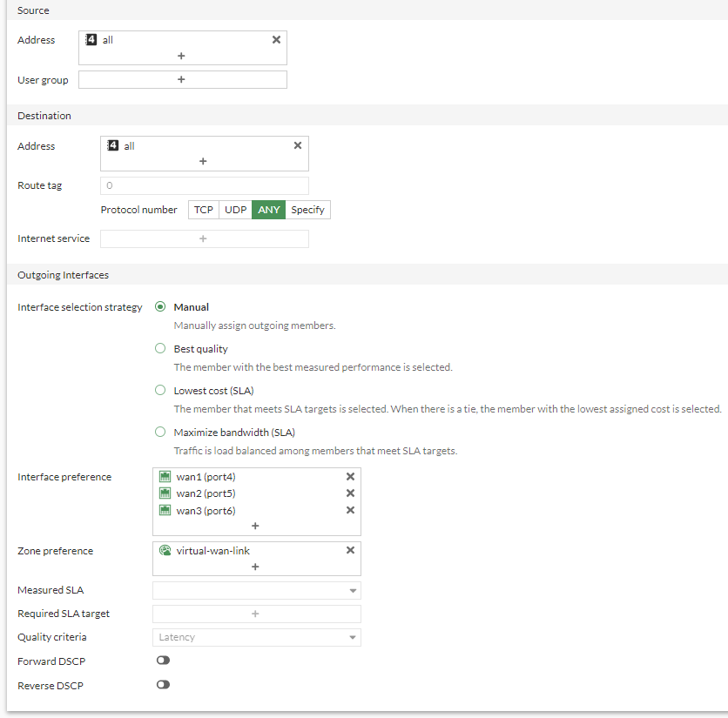The width and height of the screenshot is (728, 718).
Task: Remove wan1 (port4) from interface preference
Action: (x=350, y=477)
